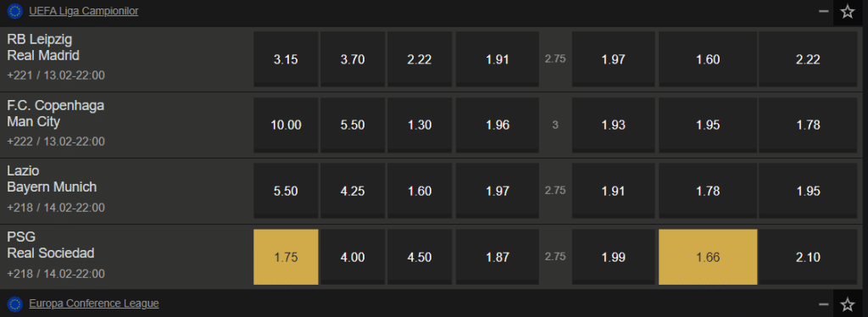
Task: Pick the 10.00 F.C. Copenhaga win odds
Action: point(286,125)
